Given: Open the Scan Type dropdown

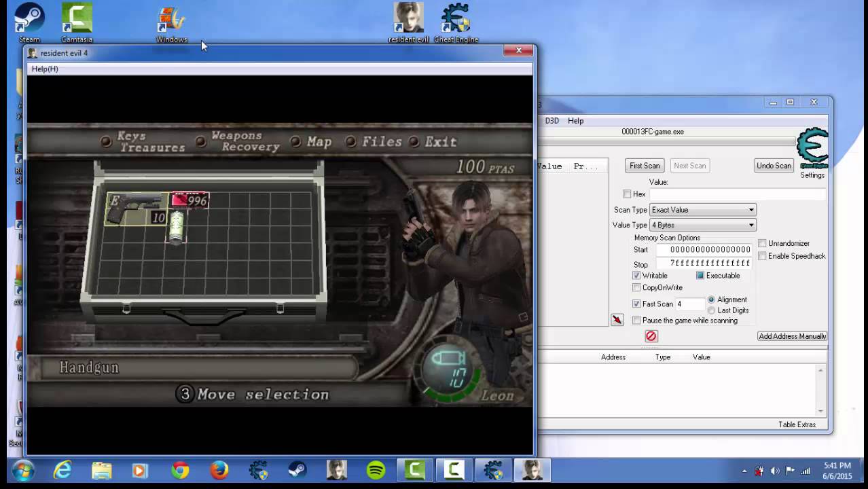Looking at the screenshot, I should (x=703, y=210).
